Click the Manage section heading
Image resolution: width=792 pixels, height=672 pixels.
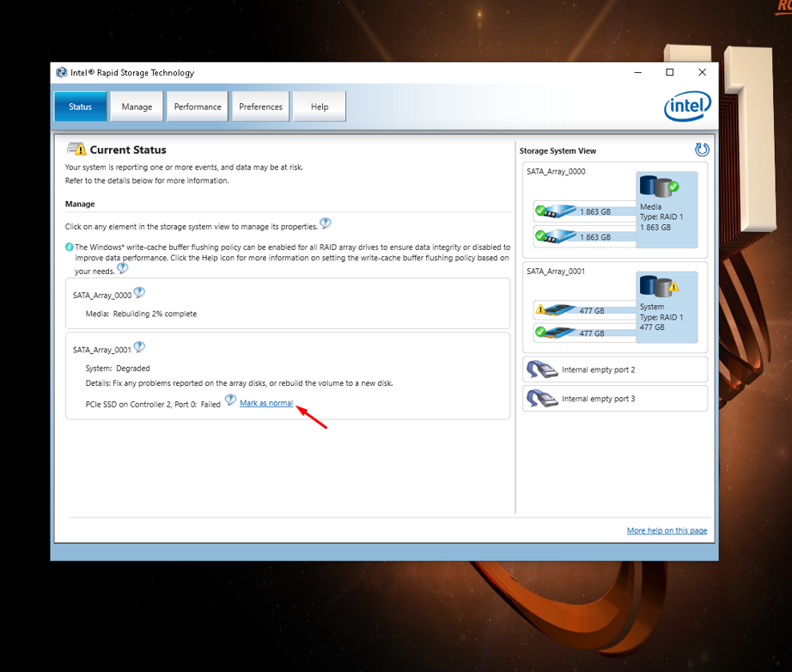(80, 204)
